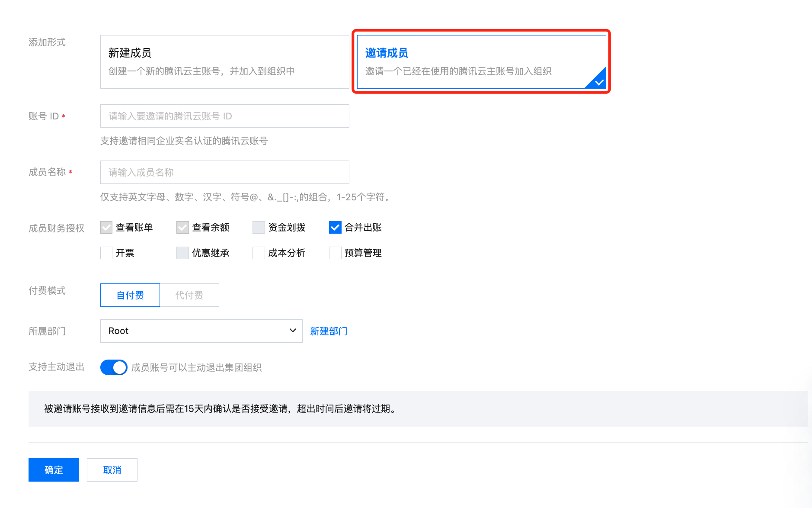Viewport: 812px width, 508px height.
Task: Click the 确定 confirm button
Action: click(x=54, y=470)
